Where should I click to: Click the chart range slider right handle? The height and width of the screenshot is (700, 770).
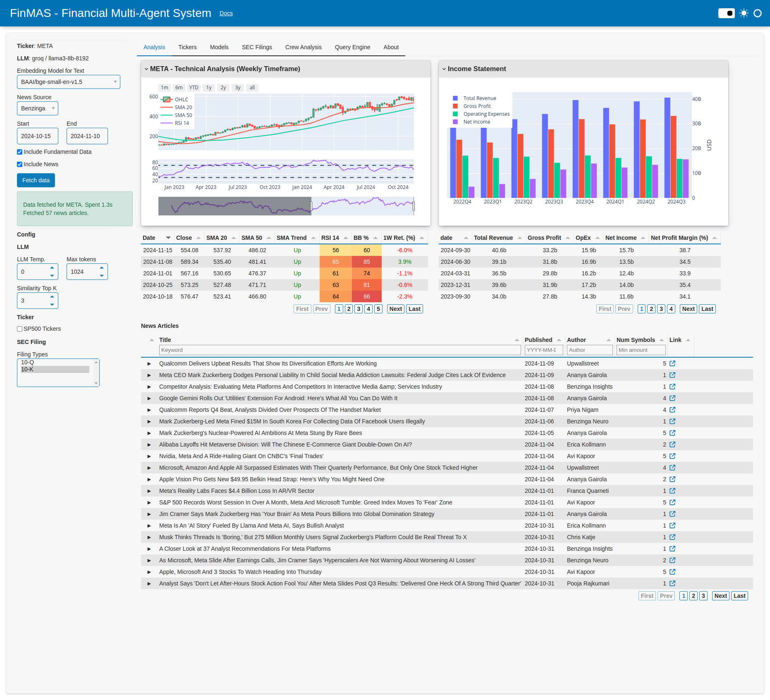pos(414,205)
